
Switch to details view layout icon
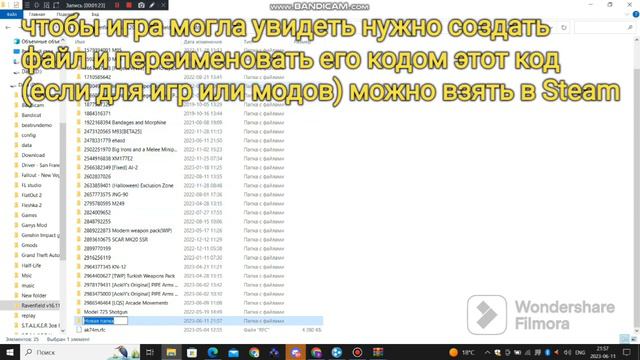tap(624, 339)
